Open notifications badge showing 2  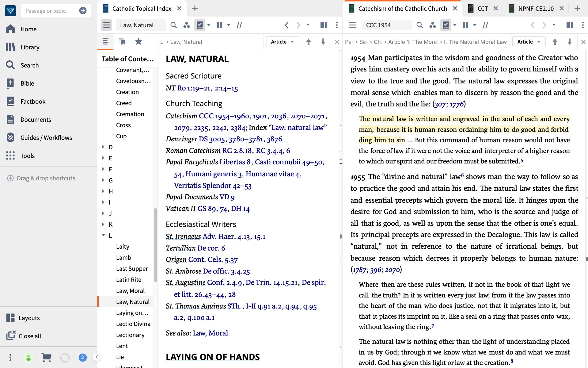pos(82,357)
